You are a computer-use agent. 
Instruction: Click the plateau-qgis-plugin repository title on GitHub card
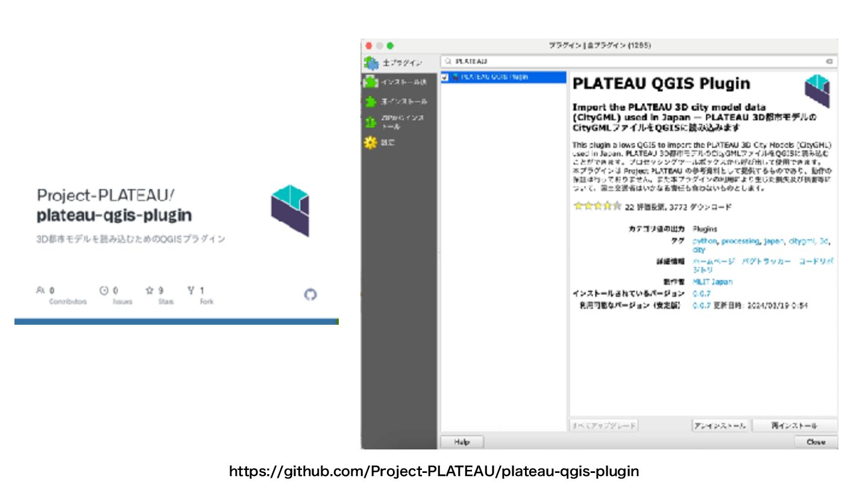(x=114, y=214)
